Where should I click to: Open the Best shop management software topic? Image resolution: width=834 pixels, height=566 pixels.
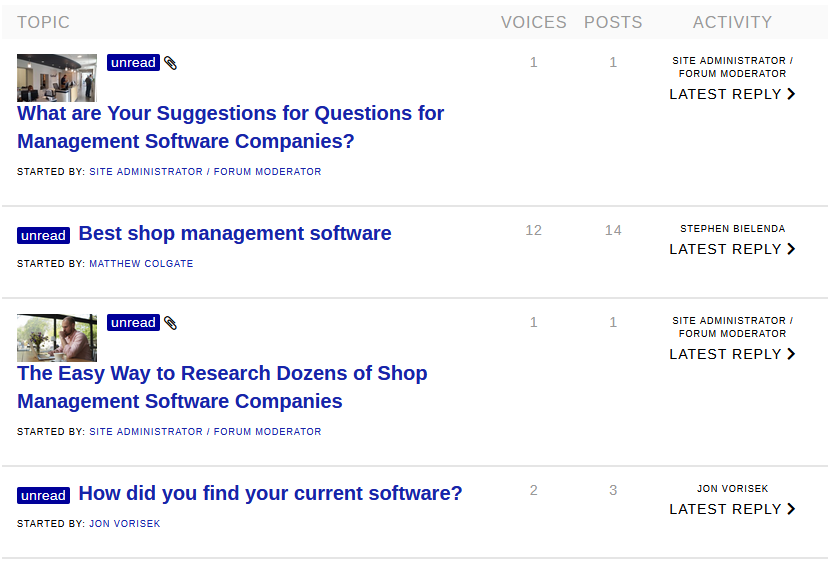coord(235,234)
